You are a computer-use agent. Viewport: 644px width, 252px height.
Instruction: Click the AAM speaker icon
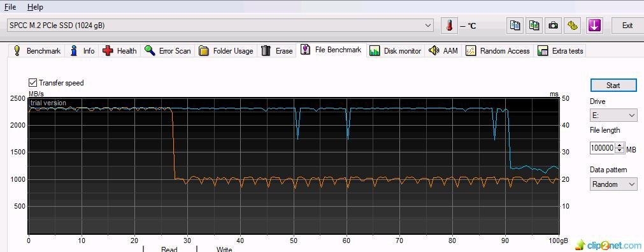pos(434,50)
